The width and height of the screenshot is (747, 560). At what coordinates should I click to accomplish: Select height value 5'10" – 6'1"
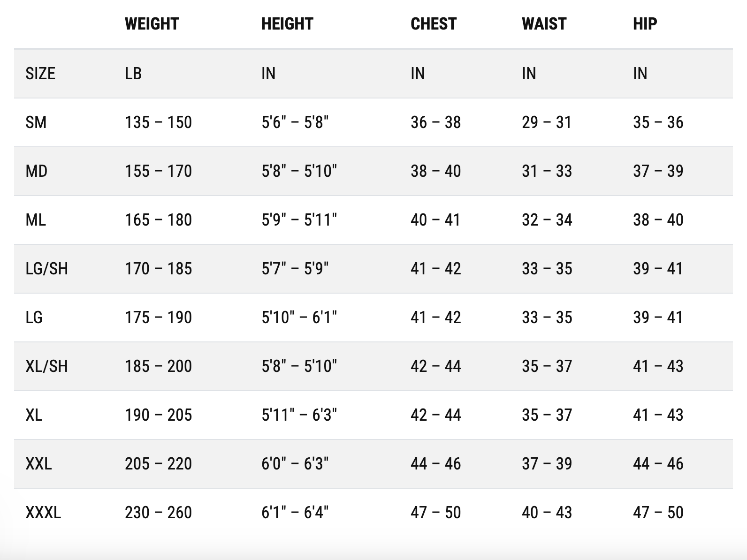[299, 318]
